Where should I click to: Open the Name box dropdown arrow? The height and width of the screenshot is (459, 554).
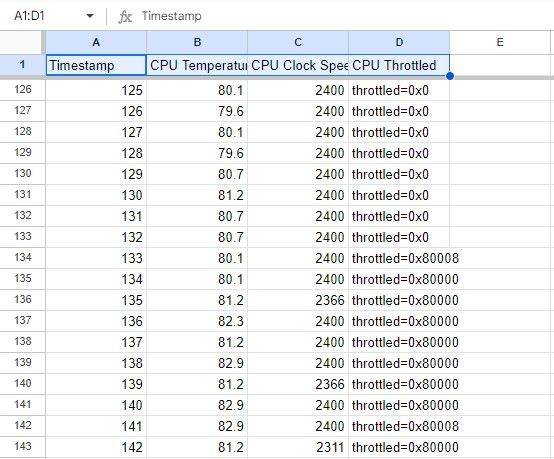(90, 16)
